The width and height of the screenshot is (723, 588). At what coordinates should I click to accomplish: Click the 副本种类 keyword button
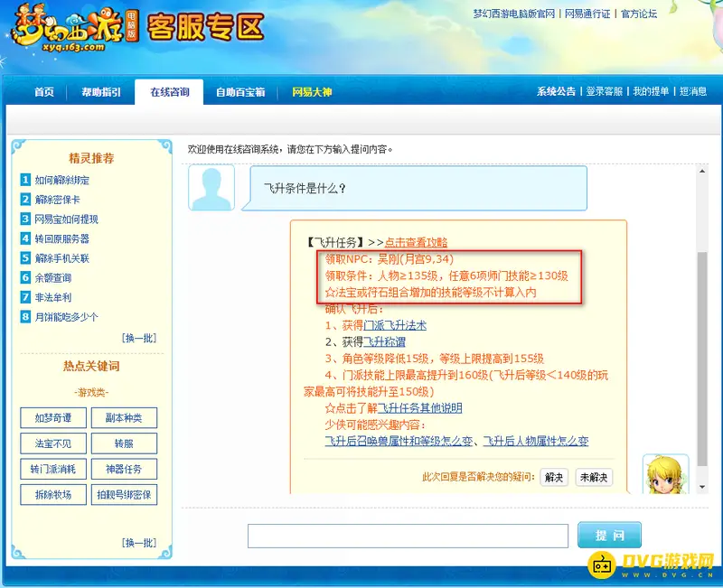click(124, 418)
